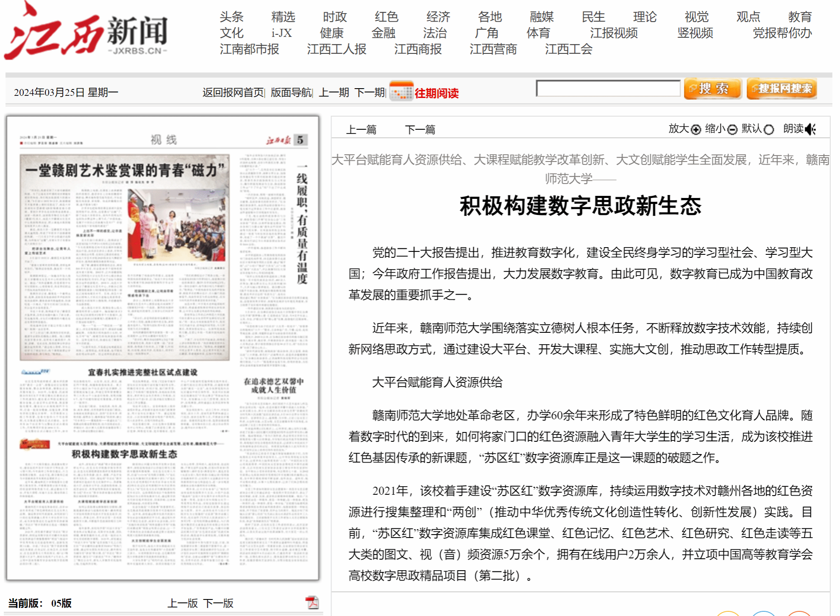Image resolution: width=840 pixels, height=616 pixels.
Task: Open the 红色 nav item
Action: (x=387, y=17)
